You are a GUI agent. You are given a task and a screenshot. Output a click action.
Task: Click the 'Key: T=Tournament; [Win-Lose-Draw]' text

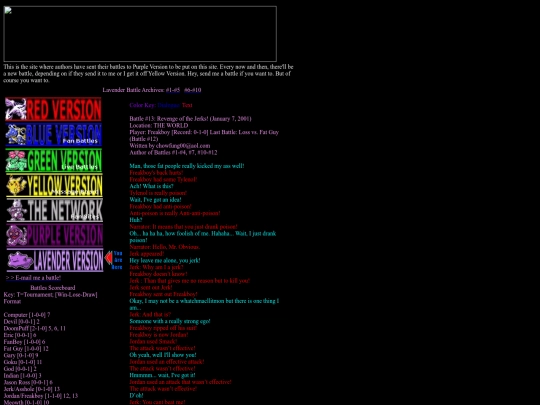tap(50, 294)
